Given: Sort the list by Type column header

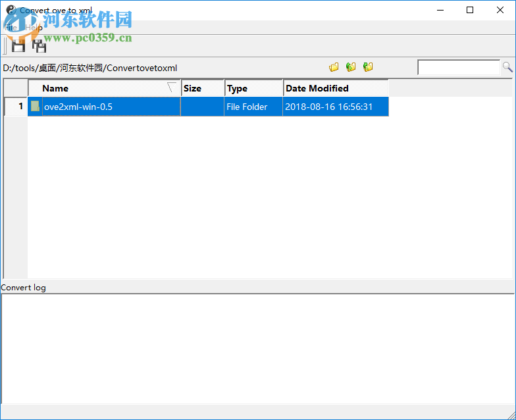Looking at the screenshot, I should (254, 88).
